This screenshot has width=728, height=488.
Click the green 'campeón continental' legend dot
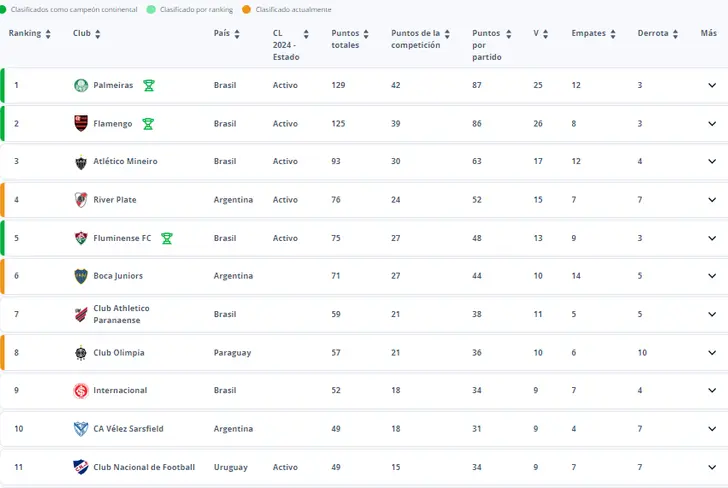pos(2,9)
